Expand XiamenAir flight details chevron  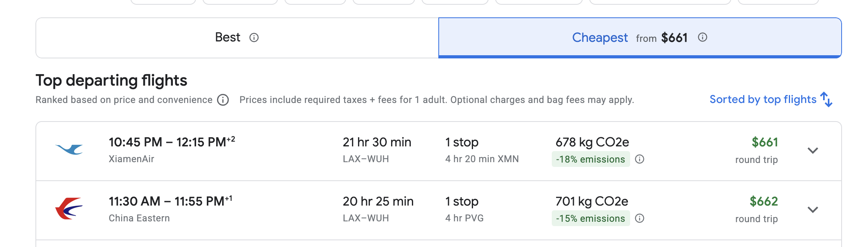click(x=813, y=150)
